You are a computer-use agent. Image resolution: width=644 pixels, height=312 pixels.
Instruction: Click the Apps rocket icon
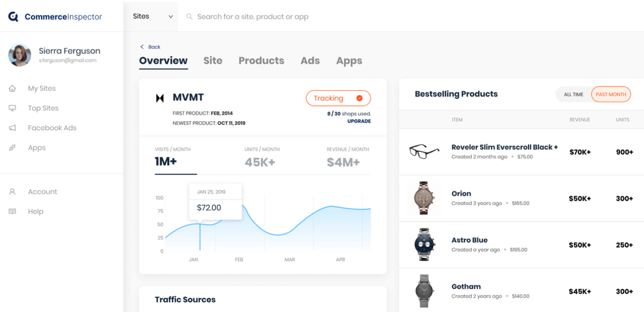[x=12, y=148]
